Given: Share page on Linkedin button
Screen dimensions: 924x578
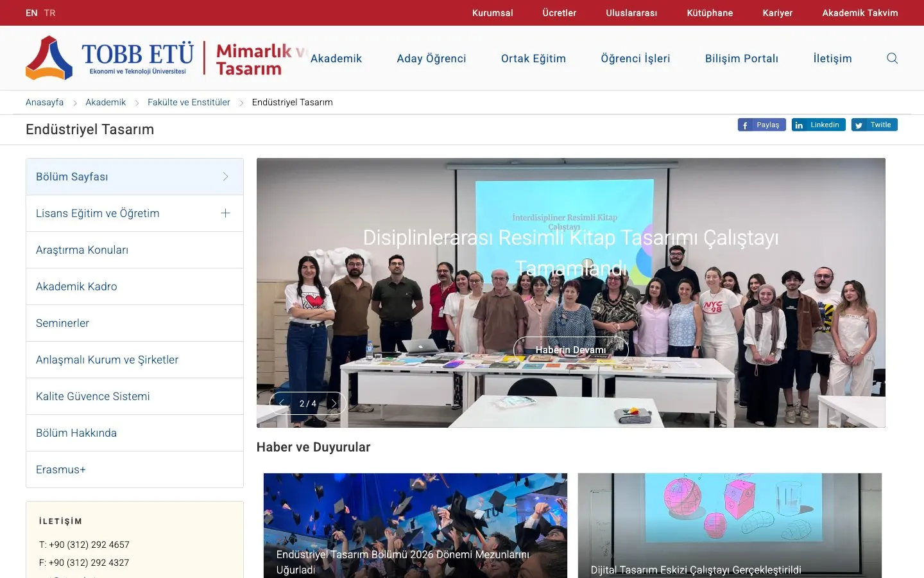Looking at the screenshot, I should tap(818, 125).
